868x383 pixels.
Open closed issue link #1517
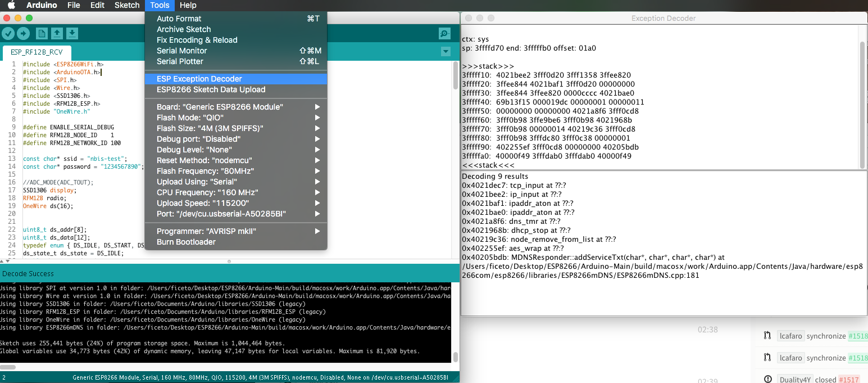click(849, 380)
